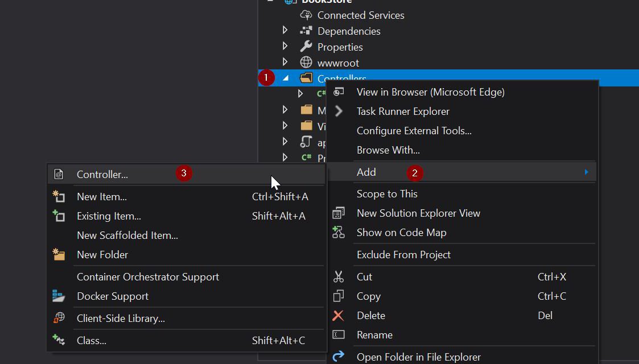Click the wrench icon beside Properties
This screenshot has height=364, width=639.
coord(306,47)
